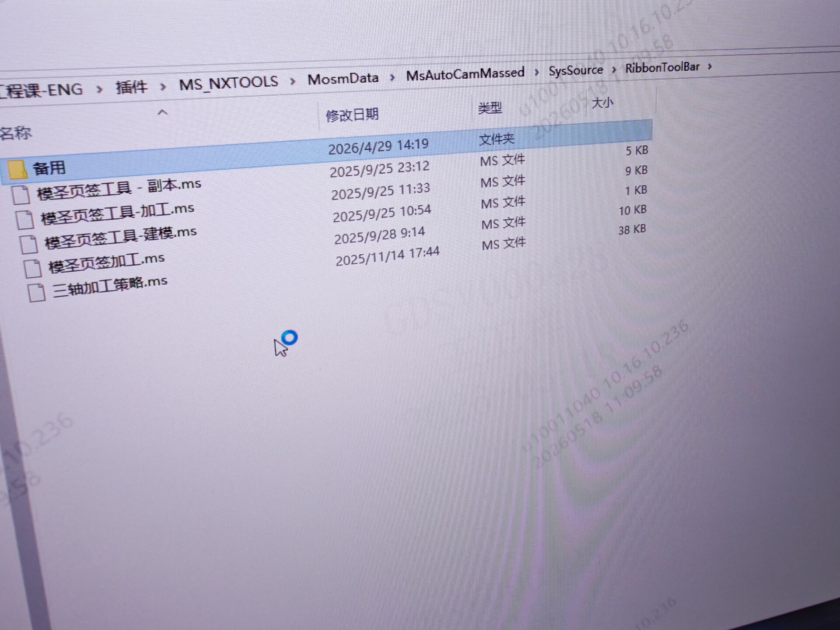The width and height of the screenshot is (840, 630).
Task: Select file icon of 模圣页签加工.ms
Action: [x=32, y=268]
